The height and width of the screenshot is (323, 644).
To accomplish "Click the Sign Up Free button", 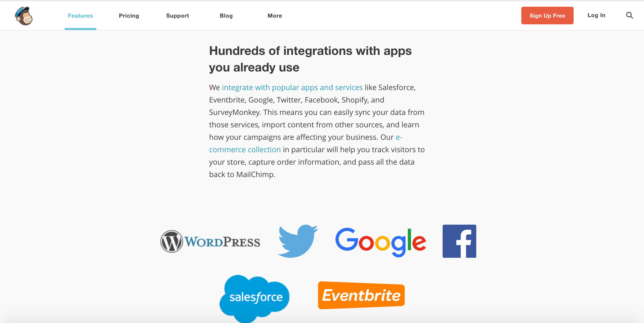I will (x=547, y=16).
